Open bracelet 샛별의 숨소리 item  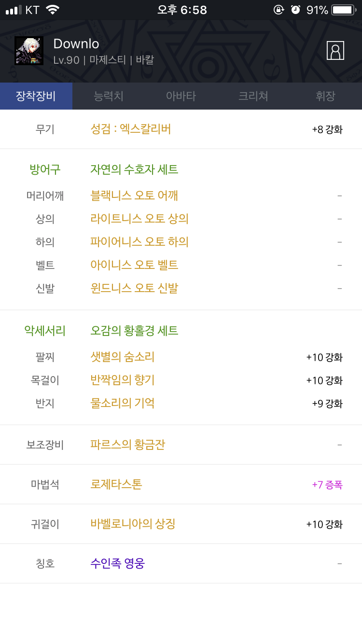click(123, 357)
